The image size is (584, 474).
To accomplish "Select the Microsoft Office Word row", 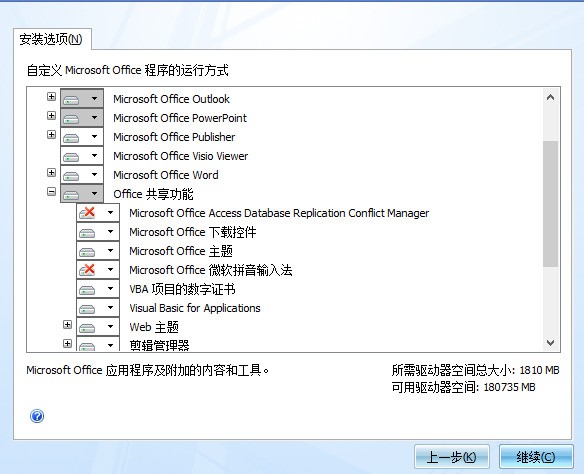I will click(166, 175).
